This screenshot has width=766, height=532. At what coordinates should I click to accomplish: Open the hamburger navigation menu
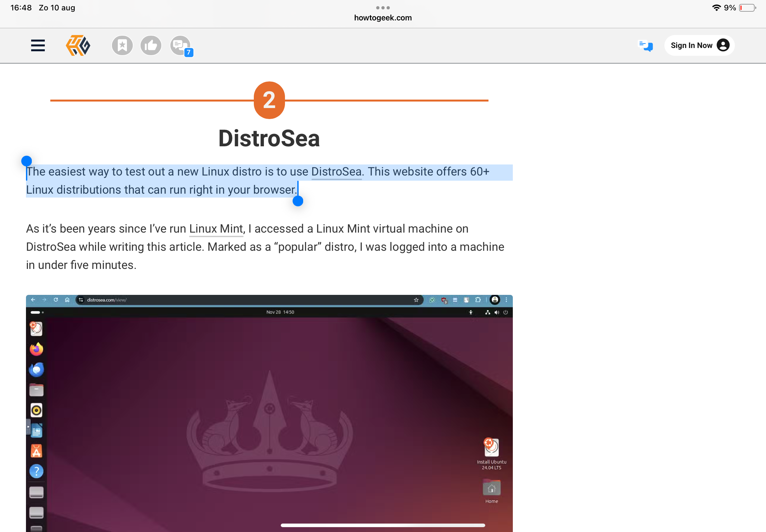pos(38,45)
